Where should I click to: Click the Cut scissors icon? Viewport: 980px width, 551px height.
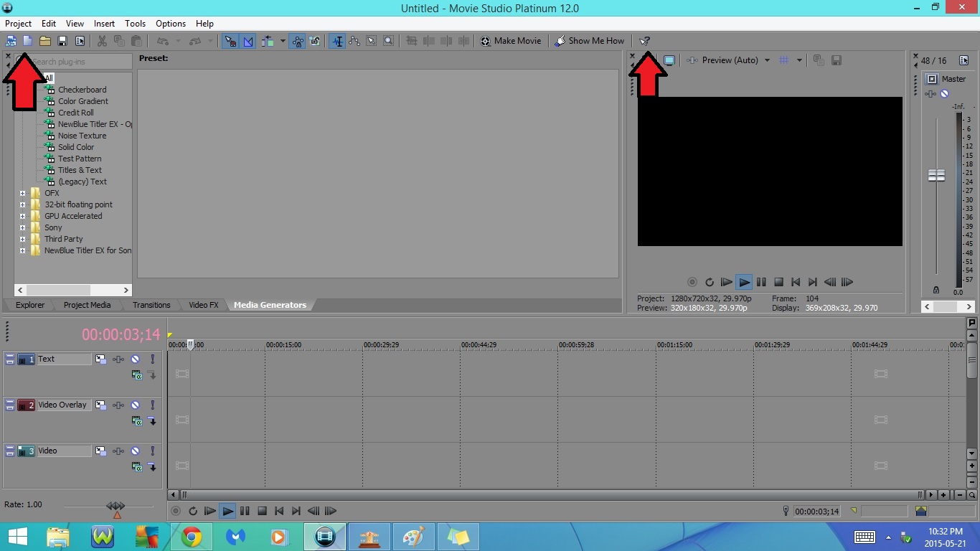tap(102, 41)
